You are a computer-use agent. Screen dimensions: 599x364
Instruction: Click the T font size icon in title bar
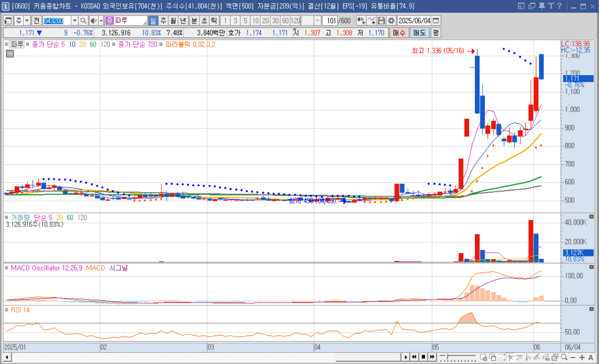pos(551,6)
